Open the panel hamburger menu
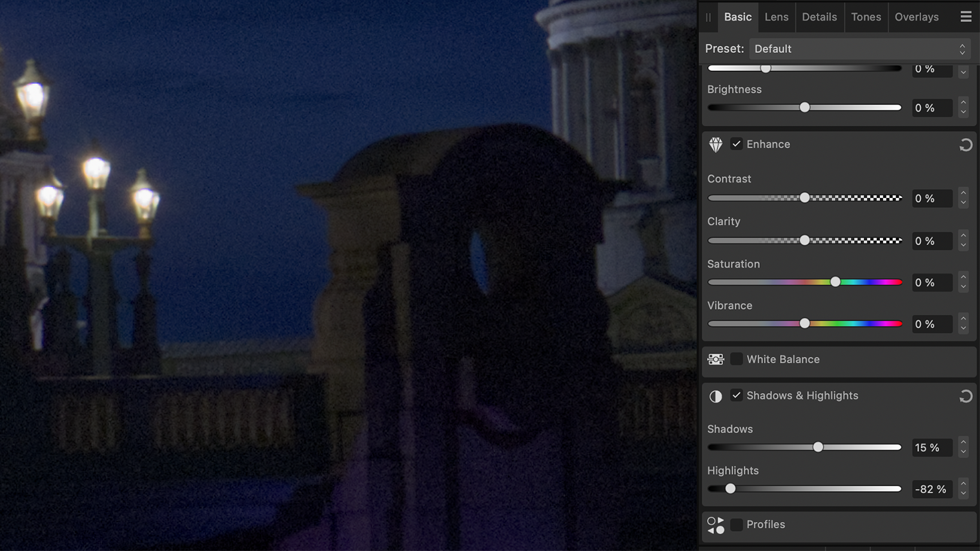980x551 pixels. pyautogui.click(x=966, y=17)
